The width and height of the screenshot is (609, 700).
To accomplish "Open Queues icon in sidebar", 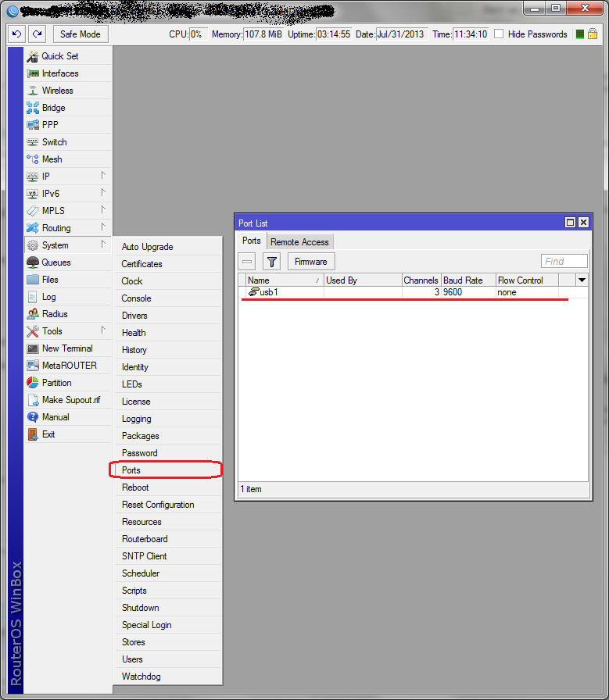I will [33, 262].
